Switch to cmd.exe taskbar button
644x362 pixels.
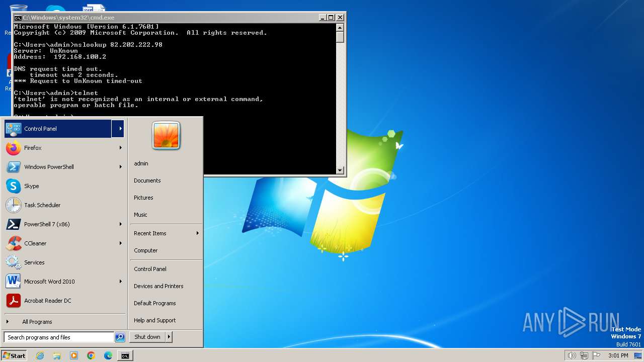pos(125,355)
